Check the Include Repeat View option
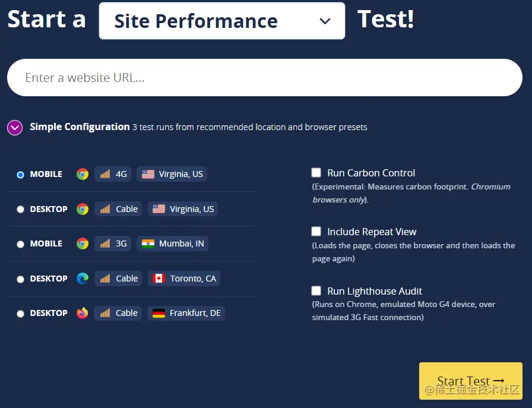 (x=316, y=232)
